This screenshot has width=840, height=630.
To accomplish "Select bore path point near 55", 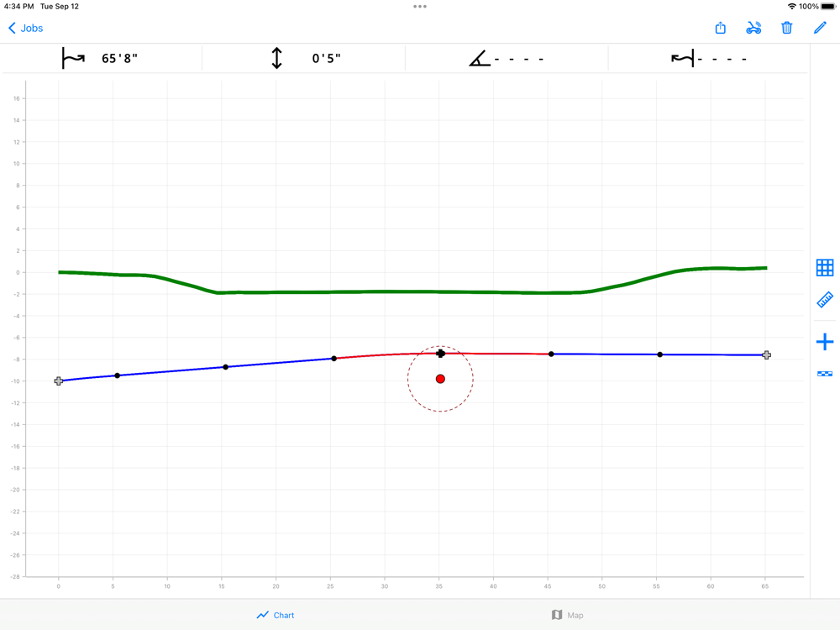I will point(660,354).
